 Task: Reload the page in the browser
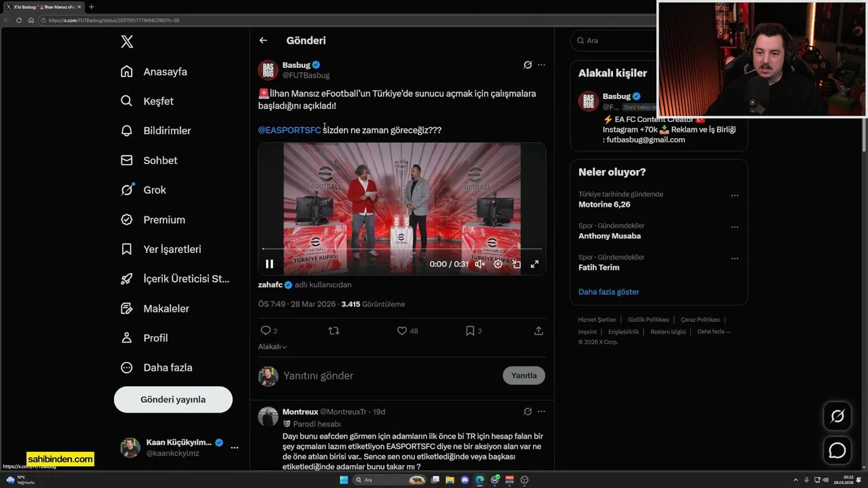tap(19, 20)
